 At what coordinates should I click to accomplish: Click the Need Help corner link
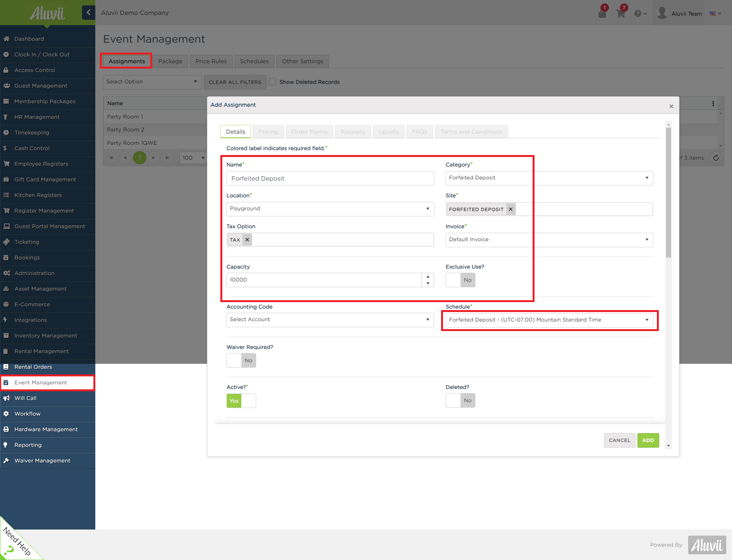(17, 541)
